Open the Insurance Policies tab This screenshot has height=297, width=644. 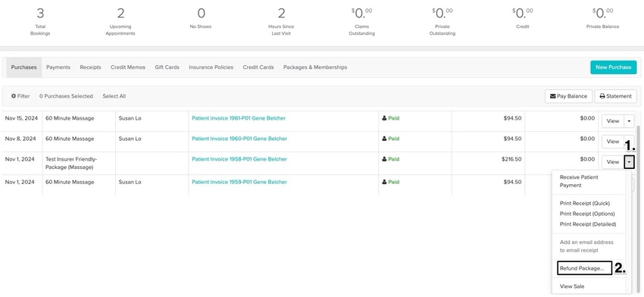211,67
